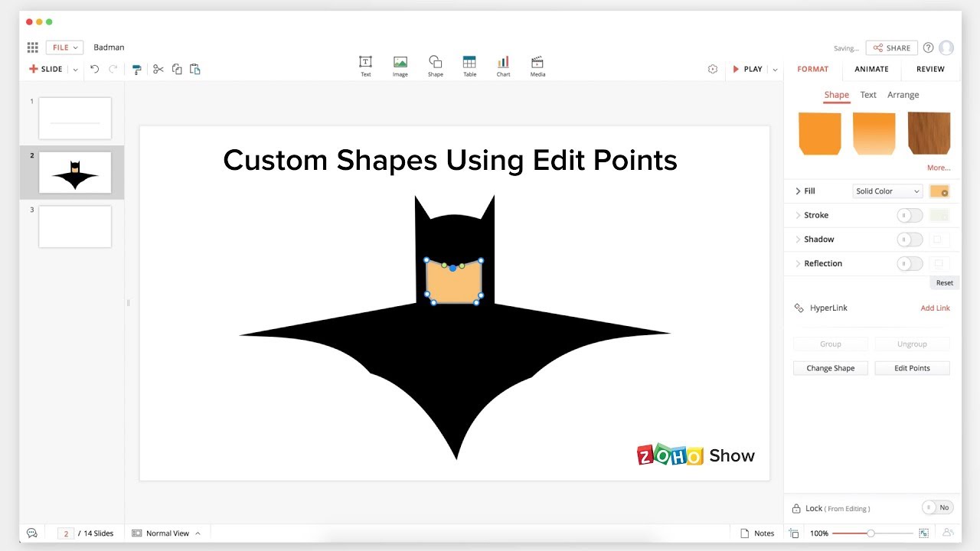The height and width of the screenshot is (551, 980).
Task: Insert a Chart
Action: 503,66
